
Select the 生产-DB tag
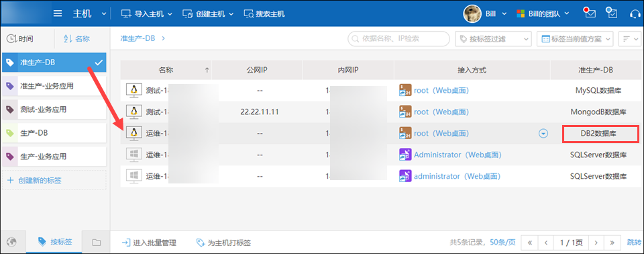click(x=54, y=133)
